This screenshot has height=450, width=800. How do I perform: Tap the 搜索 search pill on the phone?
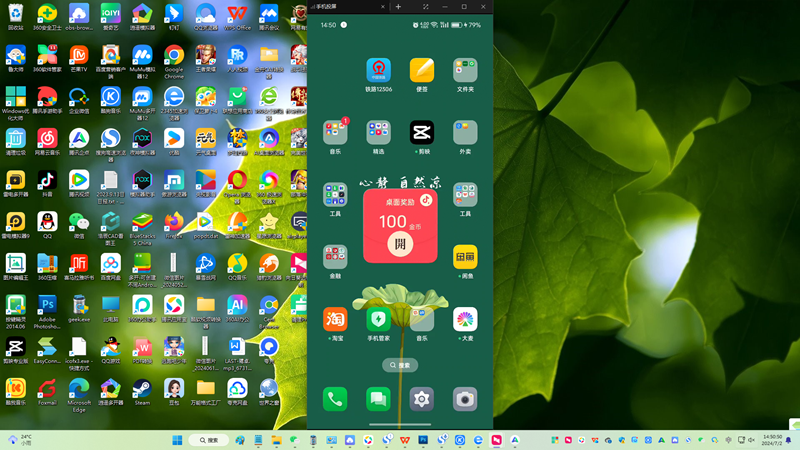click(400, 365)
